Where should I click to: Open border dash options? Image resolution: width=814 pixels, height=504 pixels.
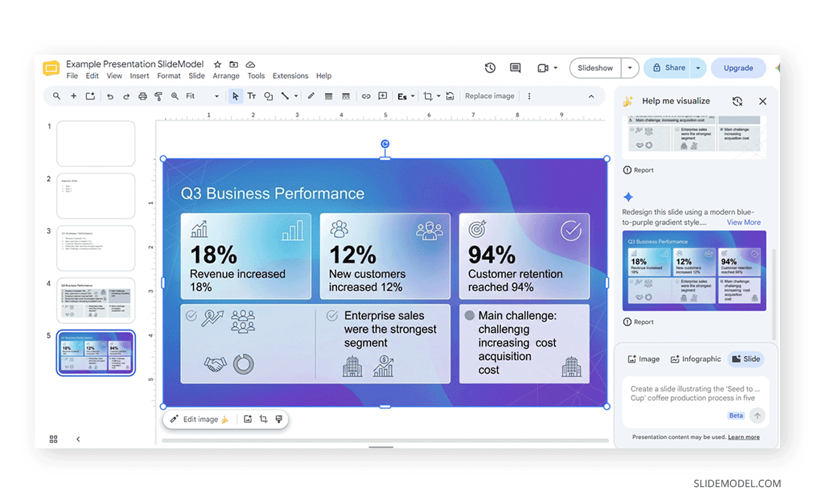345,96
